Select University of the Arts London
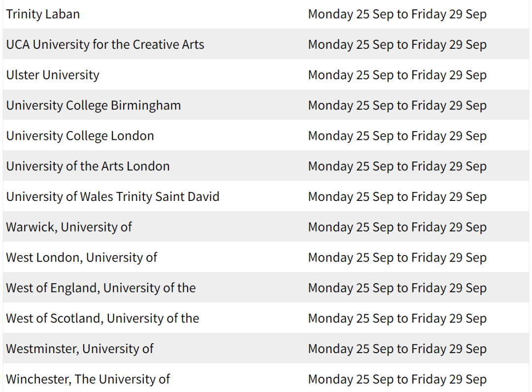532x392 pixels. (88, 166)
